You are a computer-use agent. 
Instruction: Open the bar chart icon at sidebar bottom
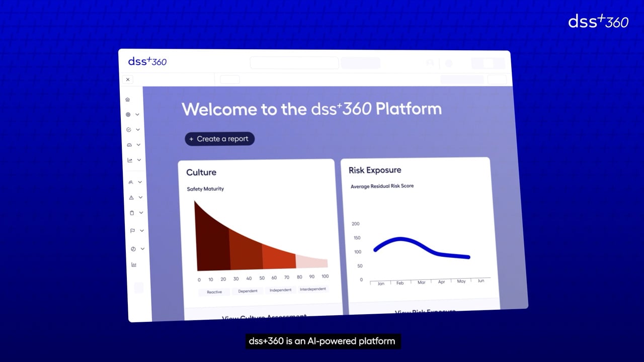[x=134, y=264]
